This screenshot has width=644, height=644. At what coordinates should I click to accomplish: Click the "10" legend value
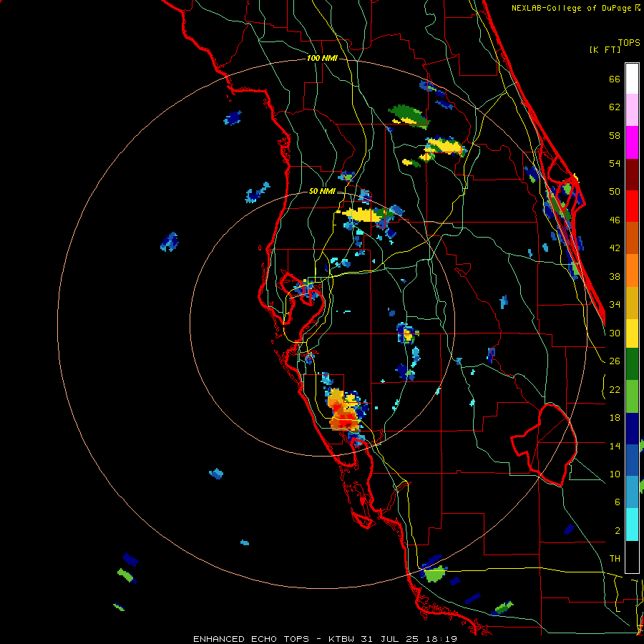coord(615,474)
